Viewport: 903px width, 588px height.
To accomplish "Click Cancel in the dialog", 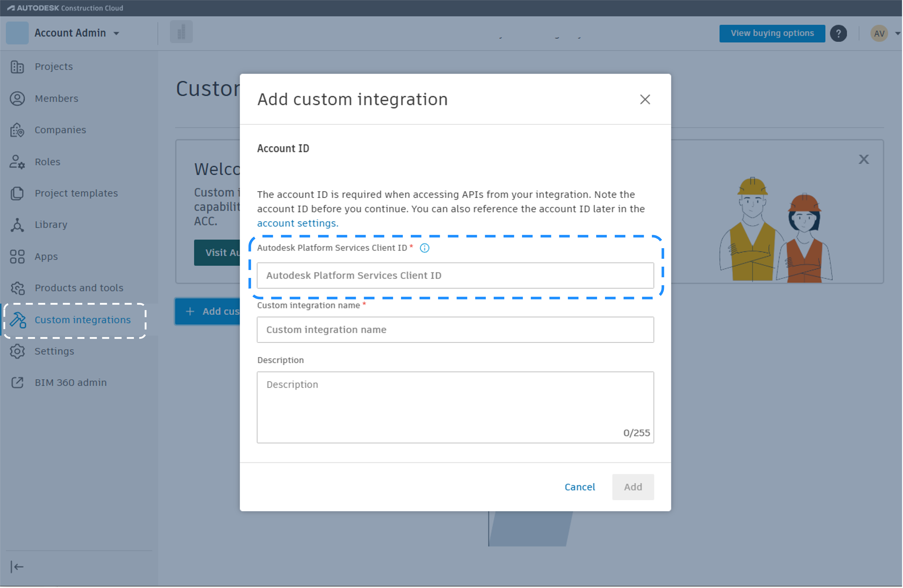I will coord(579,487).
